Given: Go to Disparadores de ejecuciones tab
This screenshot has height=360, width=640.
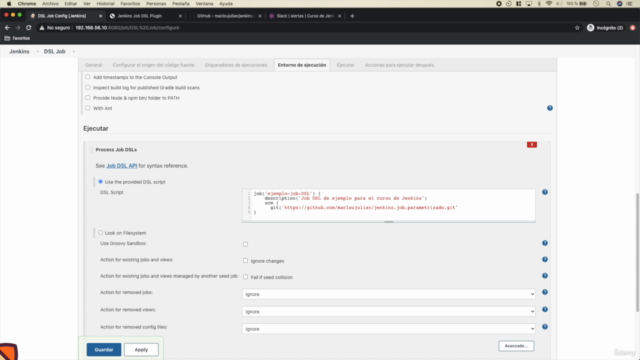Looking at the screenshot, I should point(236,65).
